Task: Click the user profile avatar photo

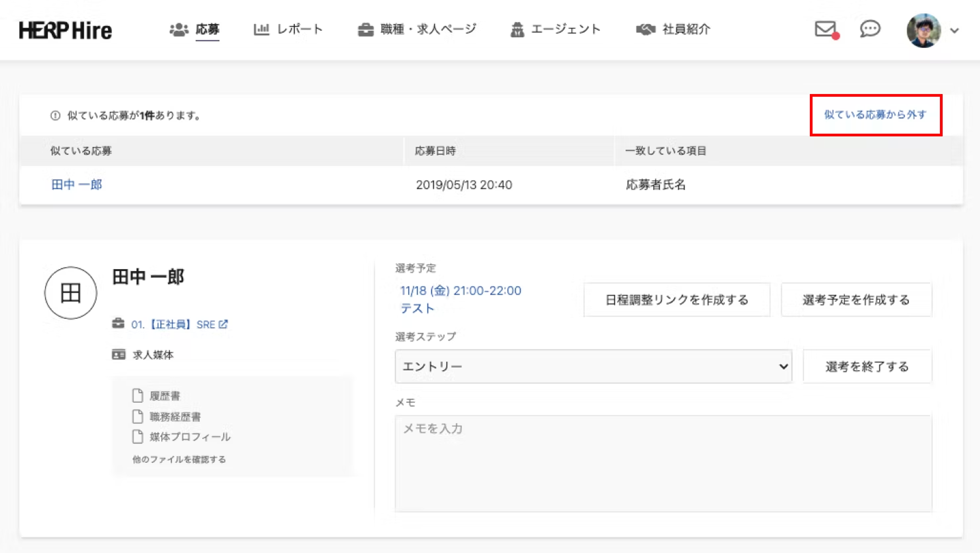Action: click(x=923, y=30)
